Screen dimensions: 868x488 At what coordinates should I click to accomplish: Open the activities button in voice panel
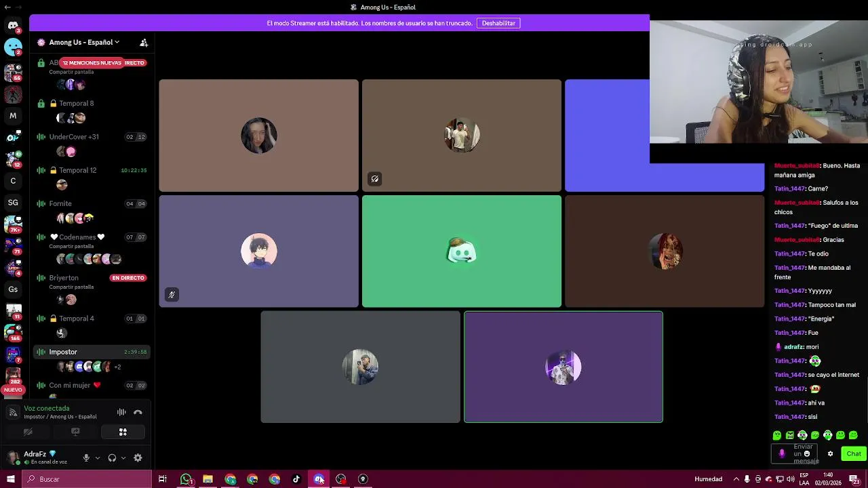[x=123, y=432]
